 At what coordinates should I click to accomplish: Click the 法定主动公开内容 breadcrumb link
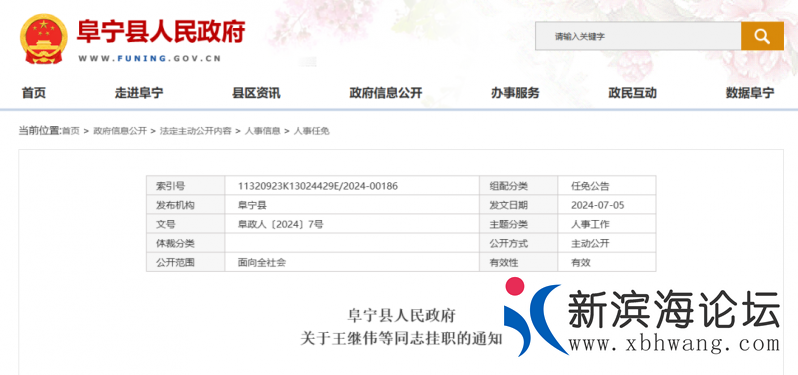pyautogui.click(x=196, y=131)
